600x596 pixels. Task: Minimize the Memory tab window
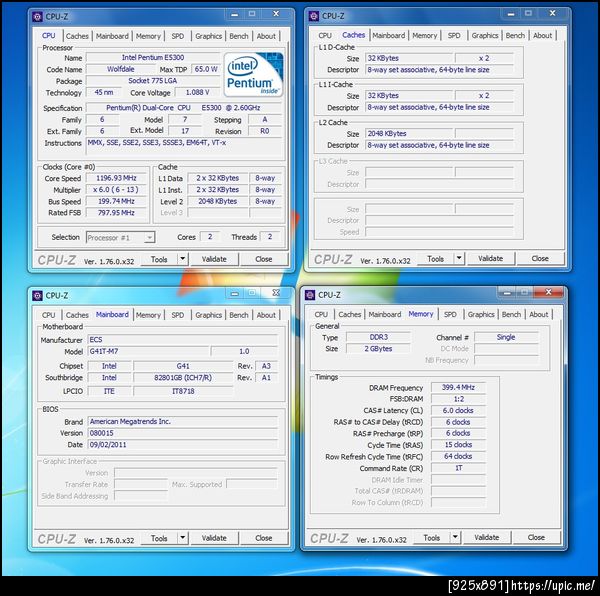(x=507, y=293)
